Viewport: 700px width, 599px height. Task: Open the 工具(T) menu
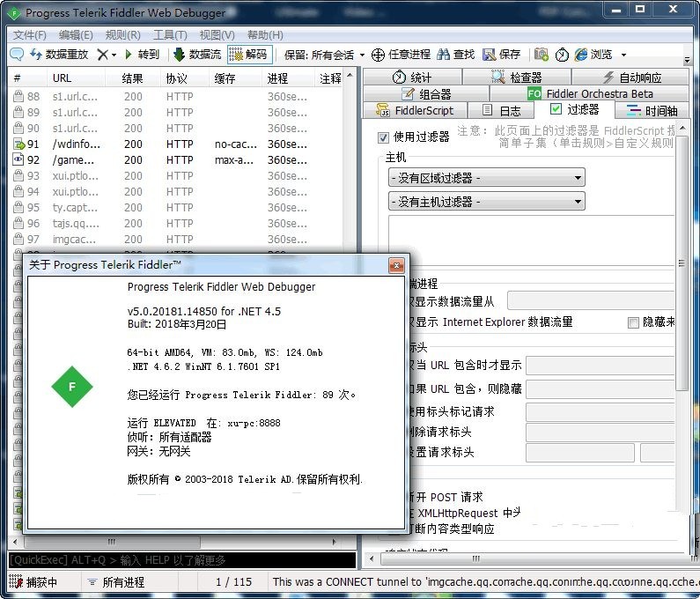coord(170,35)
